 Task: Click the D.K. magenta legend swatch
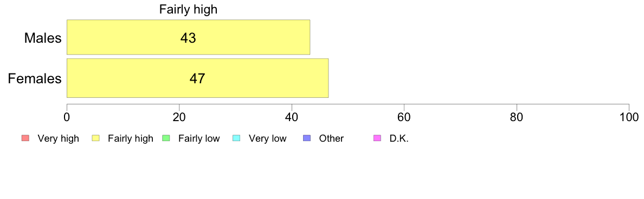click(x=377, y=138)
